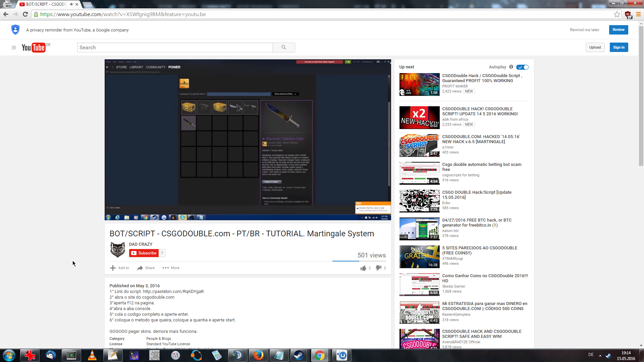
Task: Click the Autoplay info icon
Action: click(x=511, y=67)
